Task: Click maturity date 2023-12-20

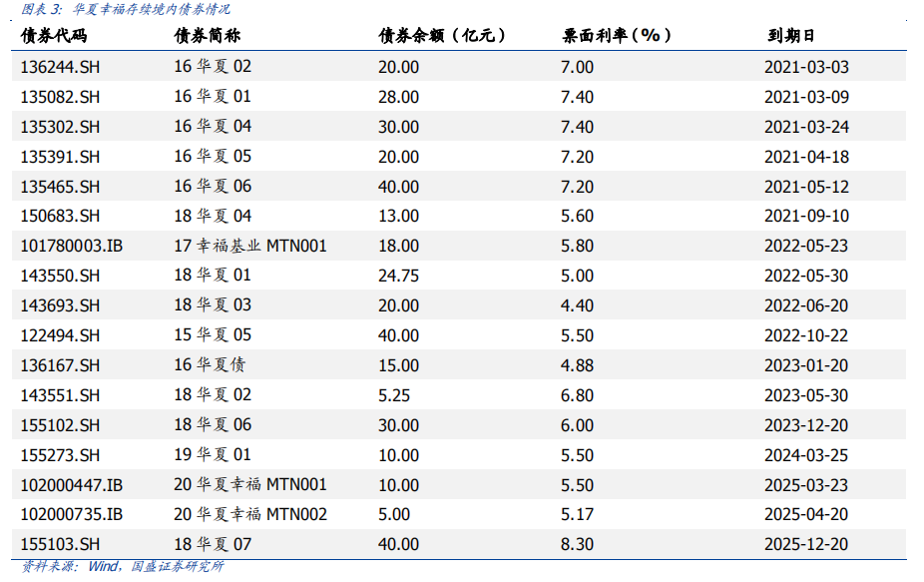Action: [806, 425]
